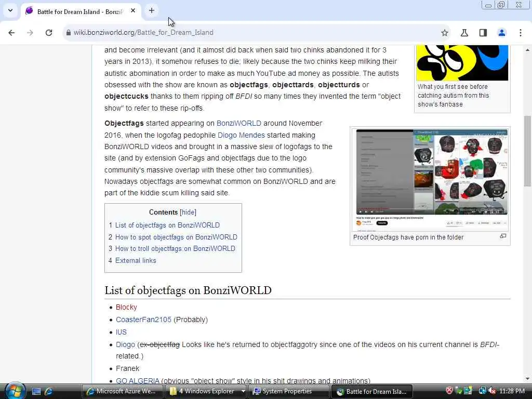The image size is (532, 399).
Task: Close the Battle for Dream Island tab
Action: (133, 11)
